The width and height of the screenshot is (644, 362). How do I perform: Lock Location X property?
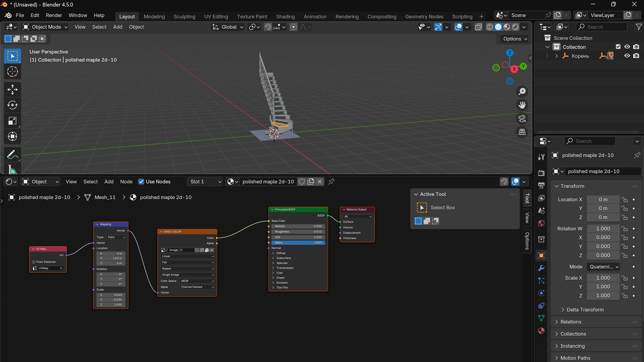624,199
